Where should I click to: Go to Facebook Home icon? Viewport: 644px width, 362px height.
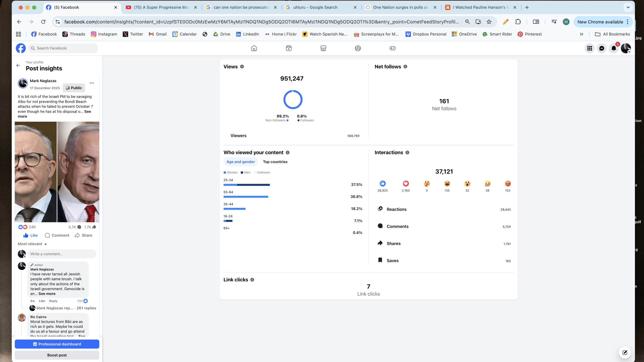254,48
